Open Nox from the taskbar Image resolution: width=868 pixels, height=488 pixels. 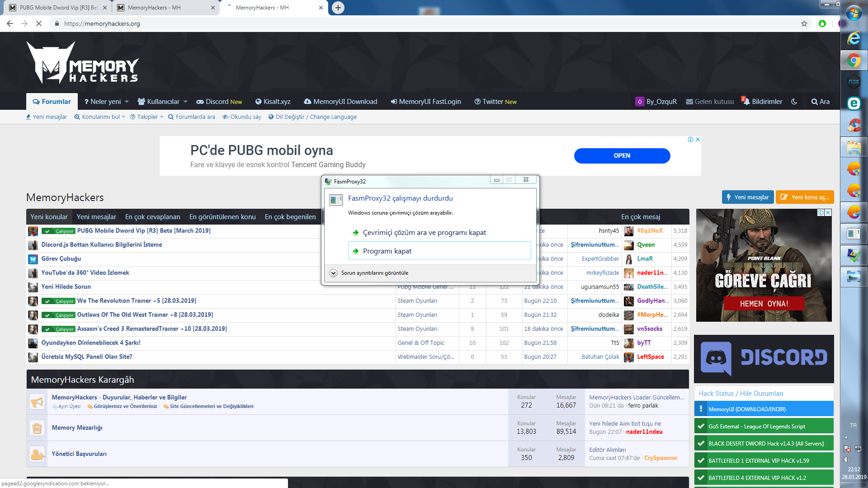click(854, 82)
